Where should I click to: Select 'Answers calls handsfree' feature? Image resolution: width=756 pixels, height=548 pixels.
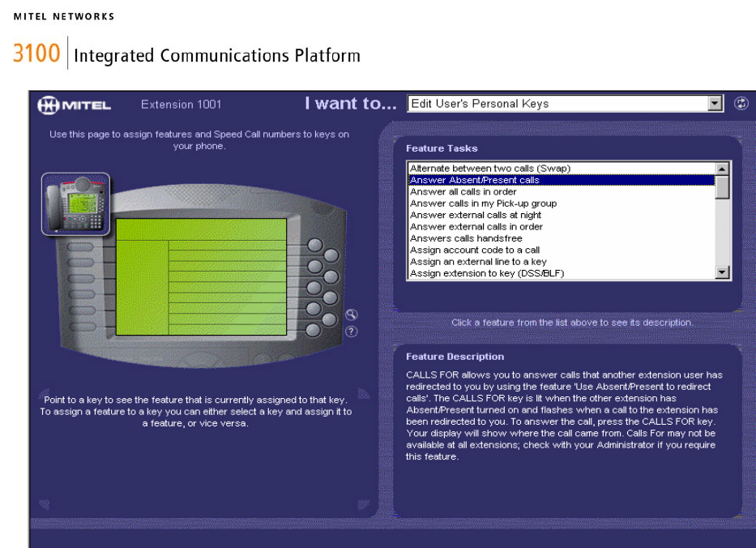(x=562, y=238)
